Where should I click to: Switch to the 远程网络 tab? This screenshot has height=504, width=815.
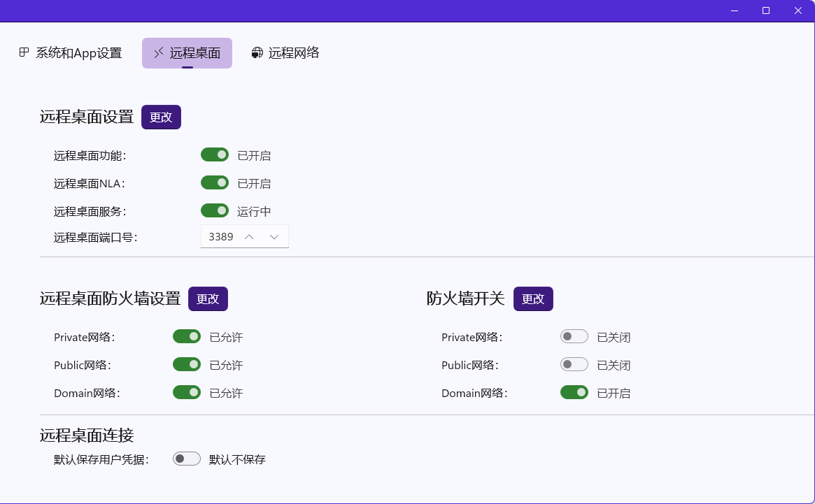(285, 53)
